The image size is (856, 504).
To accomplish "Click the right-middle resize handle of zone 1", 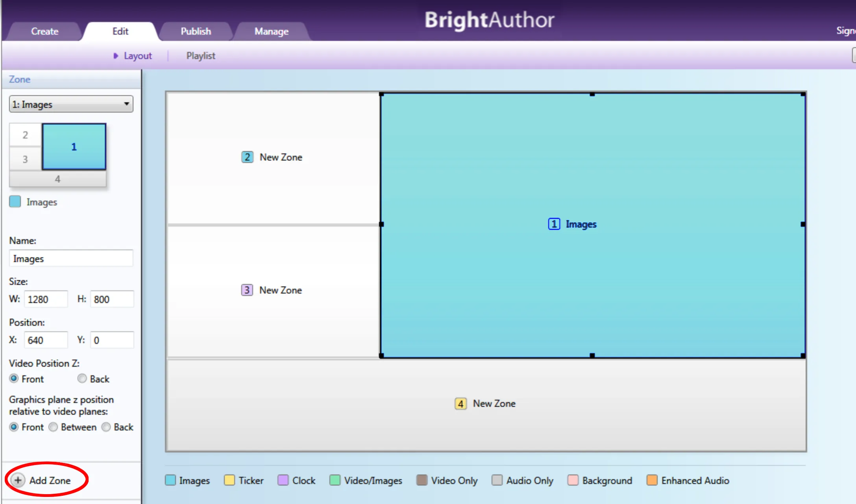I will click(803, 224).
